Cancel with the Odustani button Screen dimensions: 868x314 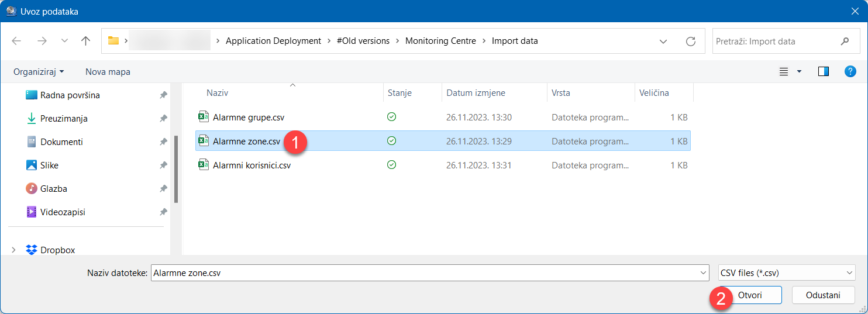[x=823, y=295]
